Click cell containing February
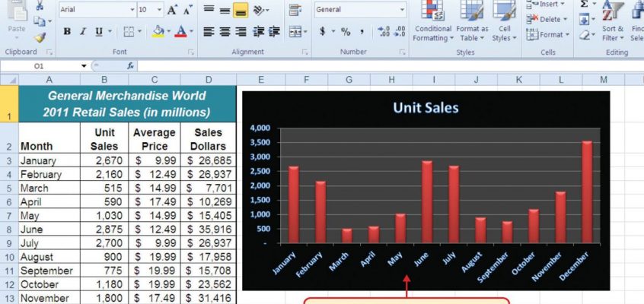This screenshot has height=304, width=644. coord(49,174)
